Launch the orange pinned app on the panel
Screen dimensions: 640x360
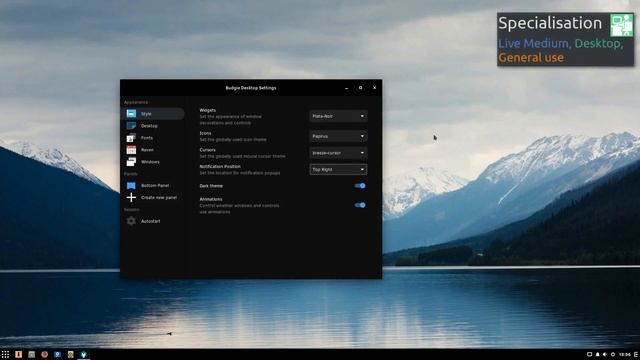(x=18, y=354)
